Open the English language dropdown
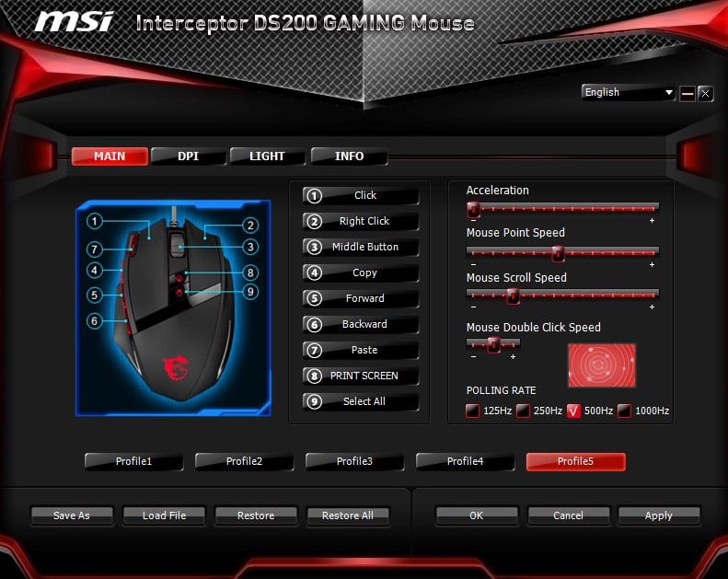Screen dimensions: 728x579 point(629,92)
